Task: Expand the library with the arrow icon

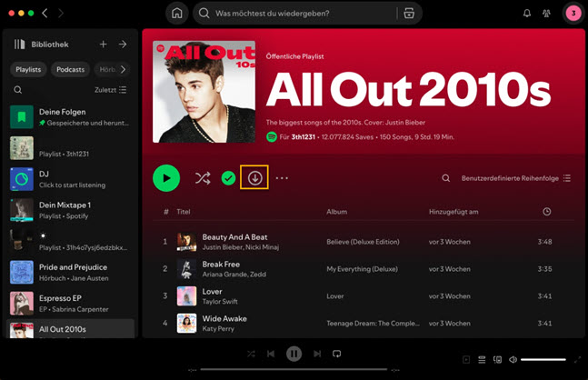Action: (x=123, y=45)
